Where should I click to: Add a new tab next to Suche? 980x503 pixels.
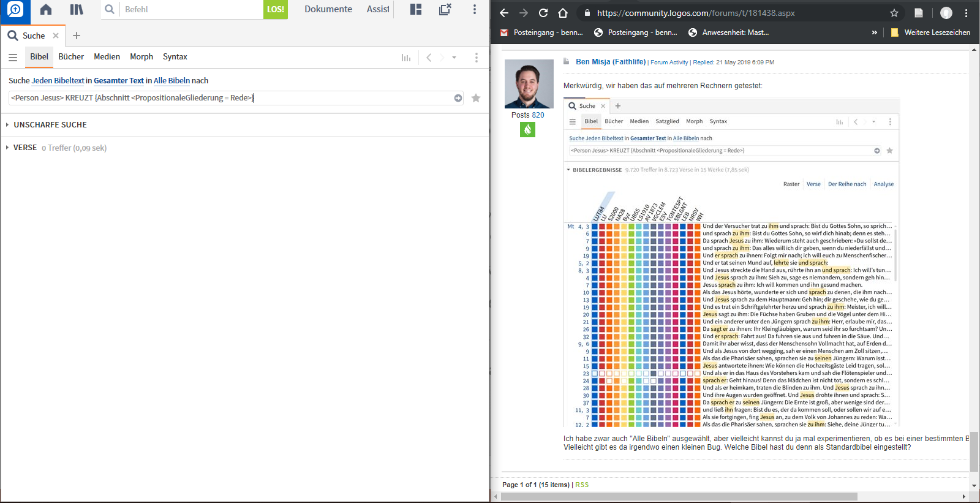pyautogui.click(x=77, y=36)
